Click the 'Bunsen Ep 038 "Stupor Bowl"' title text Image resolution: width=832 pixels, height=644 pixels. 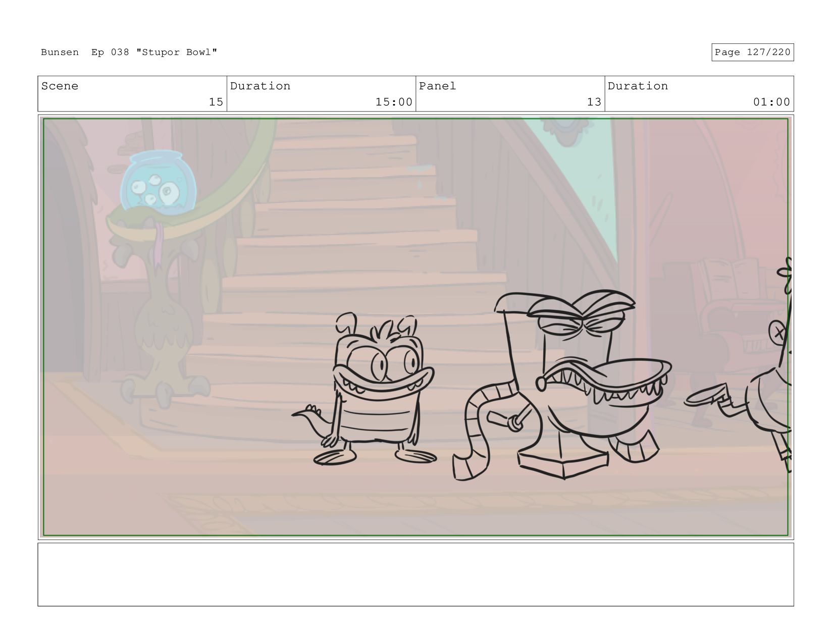point(129,52)
